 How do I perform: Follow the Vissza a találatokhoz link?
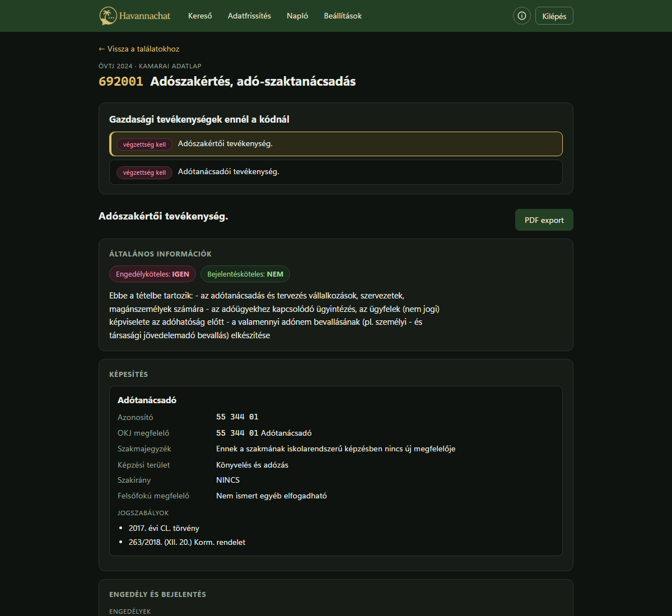click(x=139, y=49)
